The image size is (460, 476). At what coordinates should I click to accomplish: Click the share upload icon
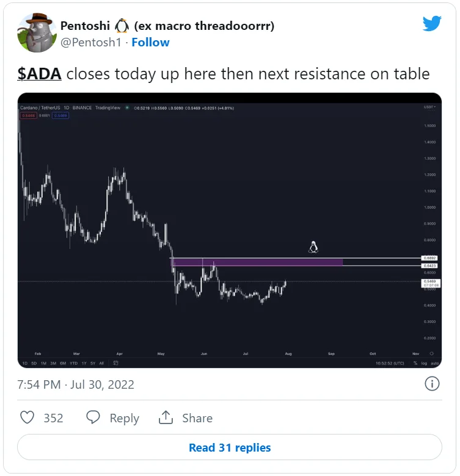point(166,417)
